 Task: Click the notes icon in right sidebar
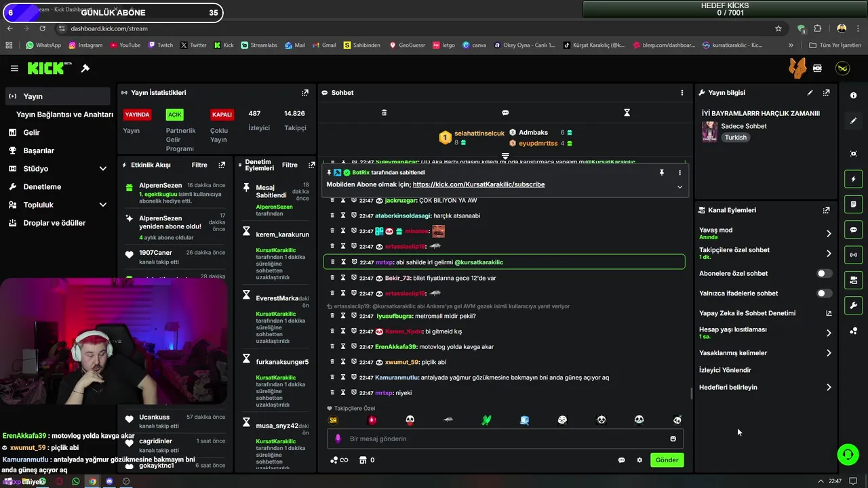pyautogui.click(x=853, y=204)
